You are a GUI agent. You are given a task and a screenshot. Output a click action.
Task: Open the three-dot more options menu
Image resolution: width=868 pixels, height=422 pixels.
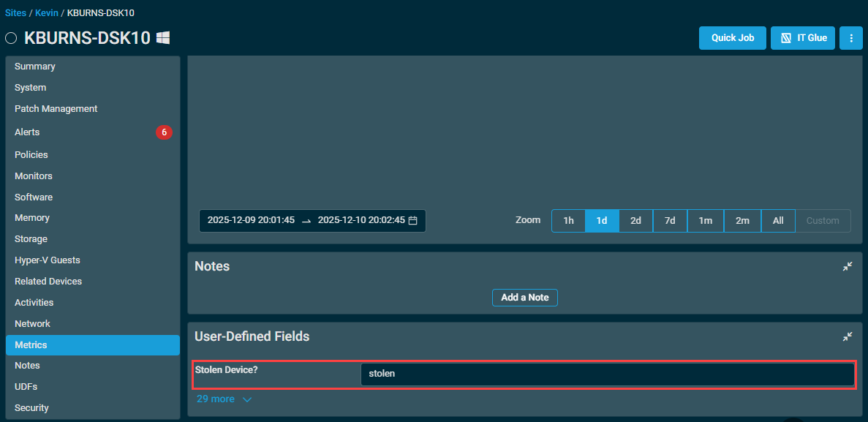850,38
